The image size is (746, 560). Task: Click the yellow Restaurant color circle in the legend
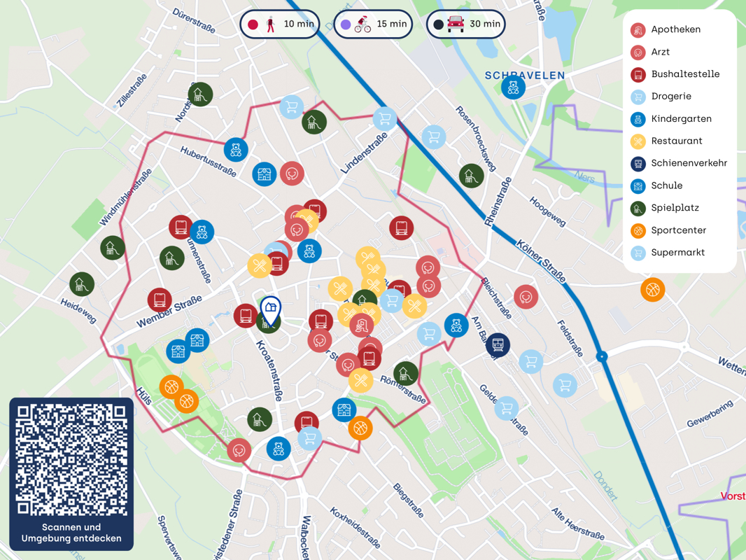pyautogui.click(x=638, y=141)
